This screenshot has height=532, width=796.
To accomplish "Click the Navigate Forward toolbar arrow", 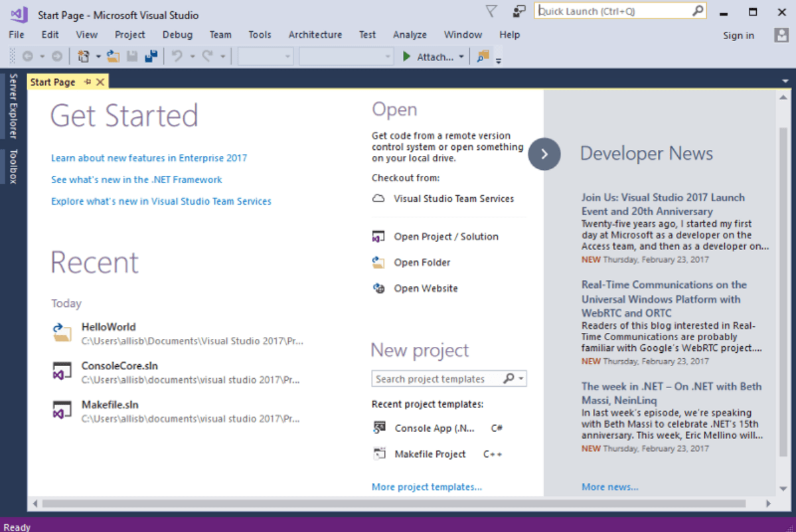I will point(57,56).
